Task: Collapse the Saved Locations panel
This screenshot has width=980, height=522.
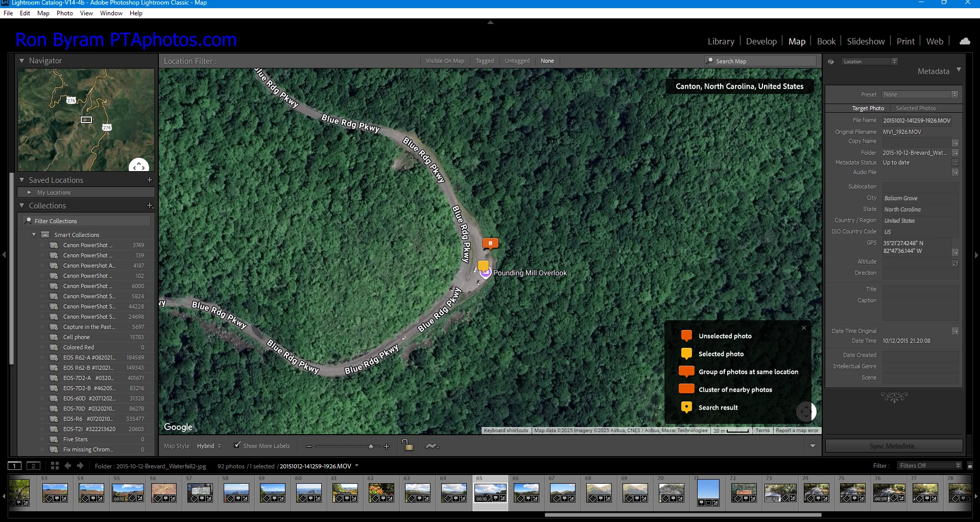Action: pyautogui.click(x=21, y=180)
